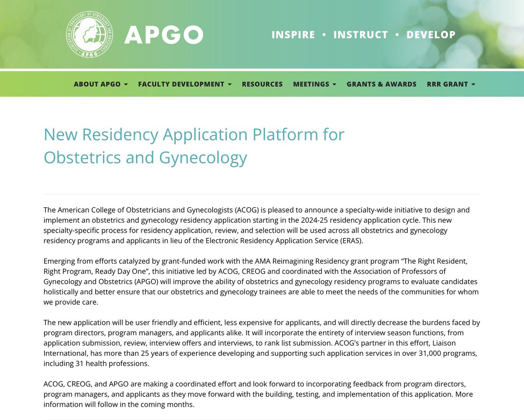Expand the Meetings dropdown caret
The image size is (524, 420).
(334, 84)
